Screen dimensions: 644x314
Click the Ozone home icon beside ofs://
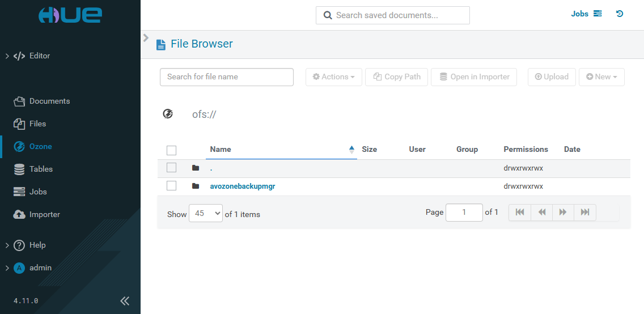[168, 114]
